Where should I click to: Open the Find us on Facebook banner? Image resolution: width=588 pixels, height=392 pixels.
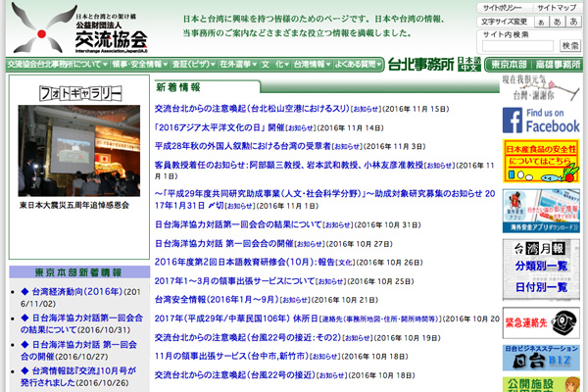pyautogui.click(x=541, y=121)
